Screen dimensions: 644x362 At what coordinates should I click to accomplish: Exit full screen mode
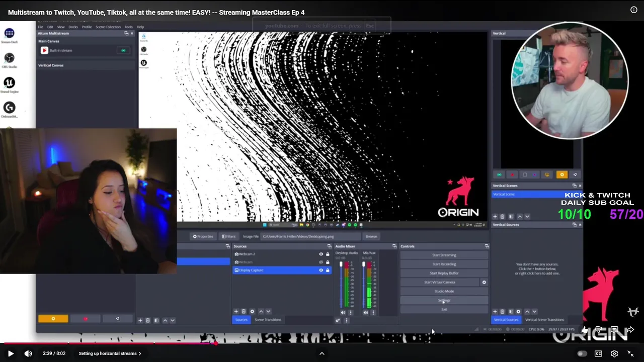coord(630,353)
